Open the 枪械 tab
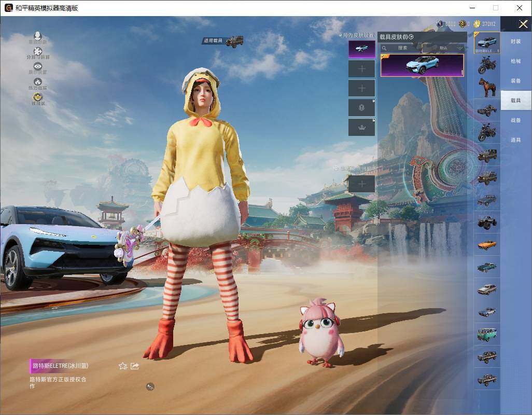The height and width of the screenshot is (415, 532). [515, 61]
